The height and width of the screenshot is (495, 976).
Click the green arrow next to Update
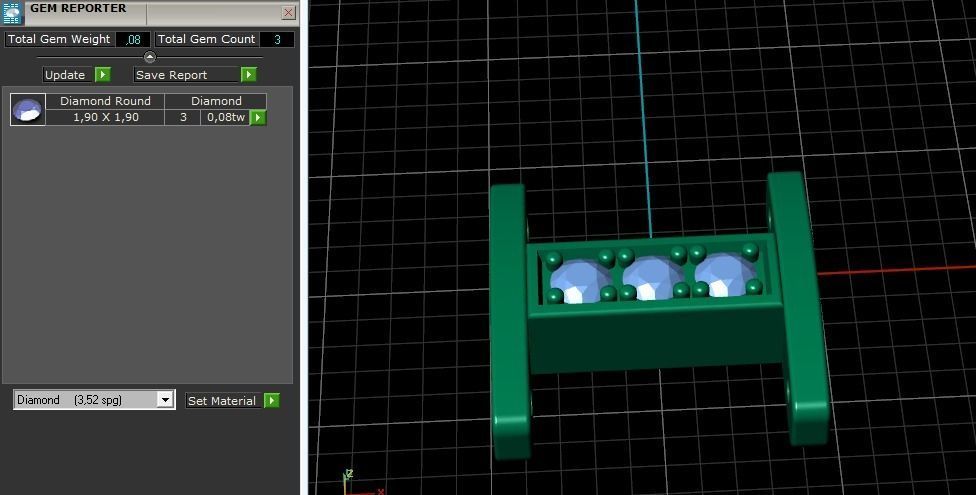point(103,75)
